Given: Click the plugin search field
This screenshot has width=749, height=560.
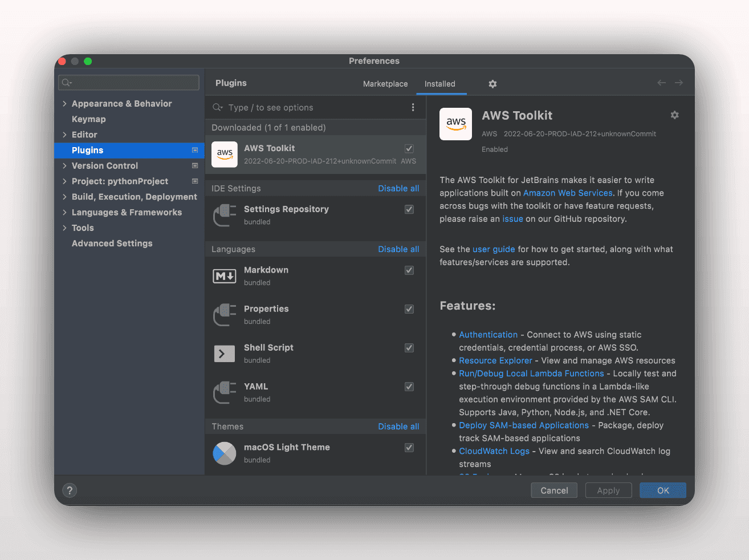Looking at the screenshot, I should [314, 108].
